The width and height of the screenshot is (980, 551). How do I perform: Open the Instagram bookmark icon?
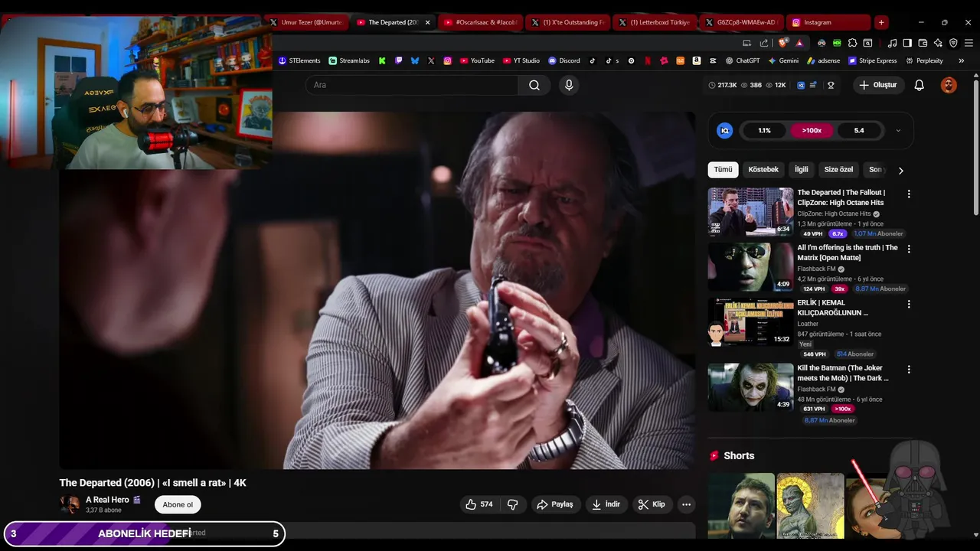click(447, 60)
